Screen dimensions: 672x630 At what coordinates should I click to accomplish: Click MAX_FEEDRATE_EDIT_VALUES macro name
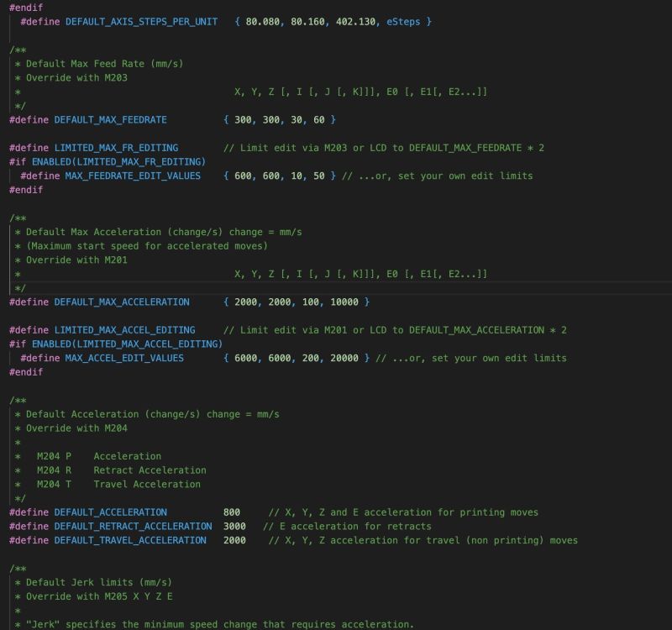(x=133, y=176)
